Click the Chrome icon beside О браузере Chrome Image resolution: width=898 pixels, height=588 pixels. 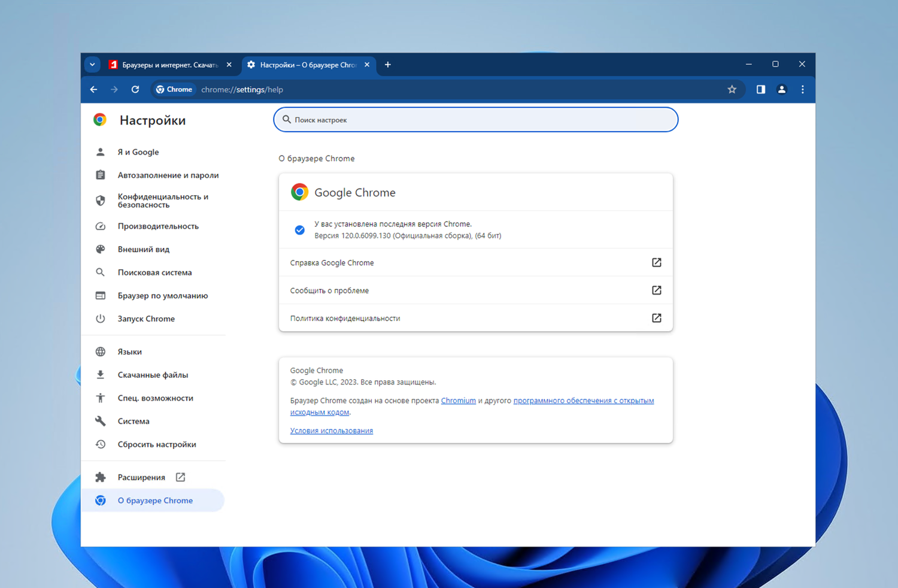coord(101,501)
